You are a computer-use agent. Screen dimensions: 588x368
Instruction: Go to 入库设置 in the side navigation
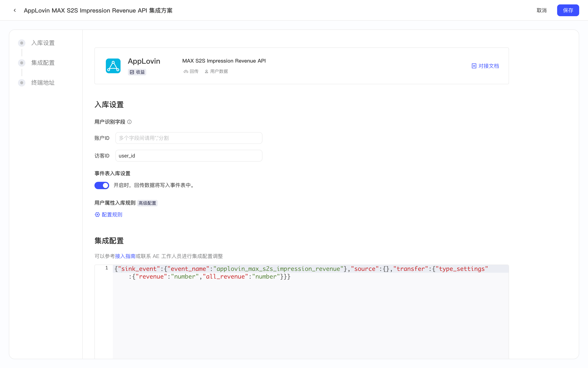point(43,43)
